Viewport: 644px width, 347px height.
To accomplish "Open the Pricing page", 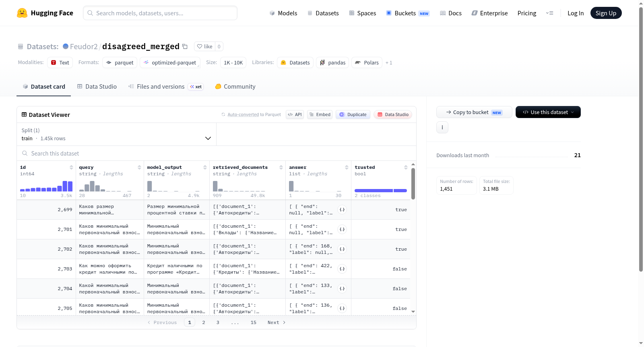I will coord(527,13).
